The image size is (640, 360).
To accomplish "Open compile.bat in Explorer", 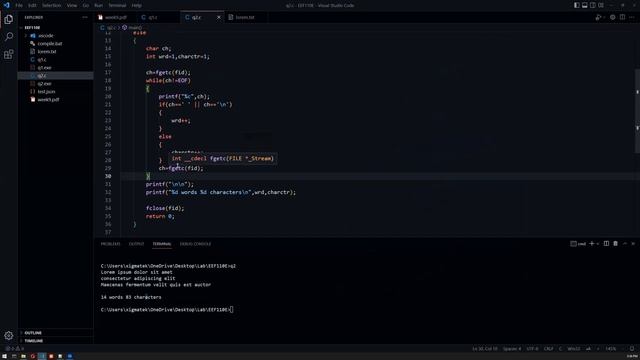I will coord(56,43).
